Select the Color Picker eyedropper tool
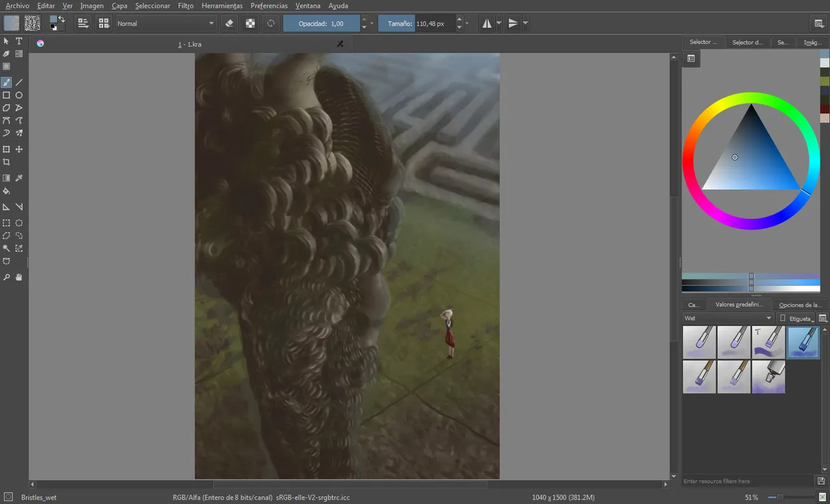 click(x=19, y=178)
